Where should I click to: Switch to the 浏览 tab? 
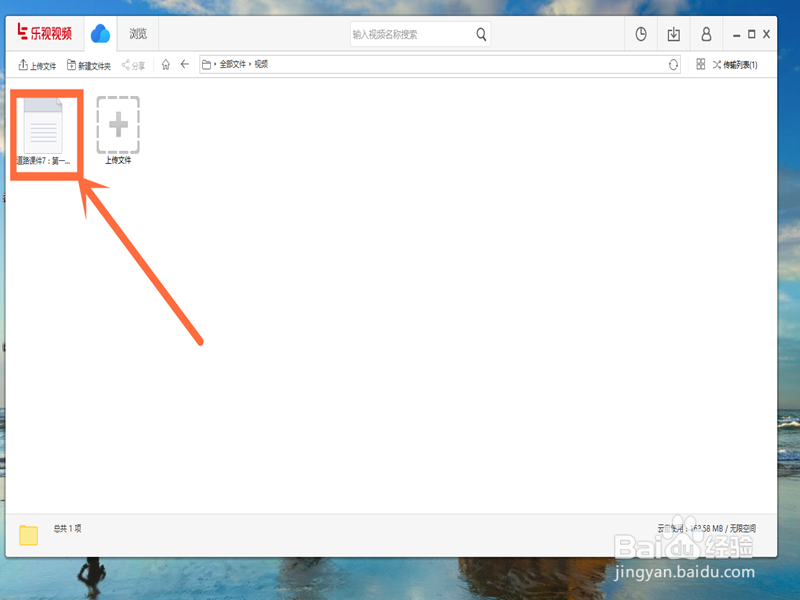pyautogui.click(x=138, y=34)
